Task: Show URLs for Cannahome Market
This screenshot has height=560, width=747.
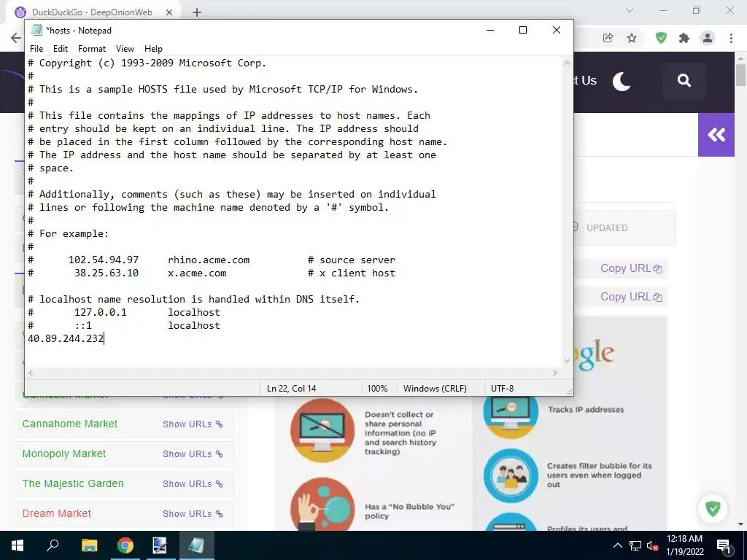Action: coord(193,424)
